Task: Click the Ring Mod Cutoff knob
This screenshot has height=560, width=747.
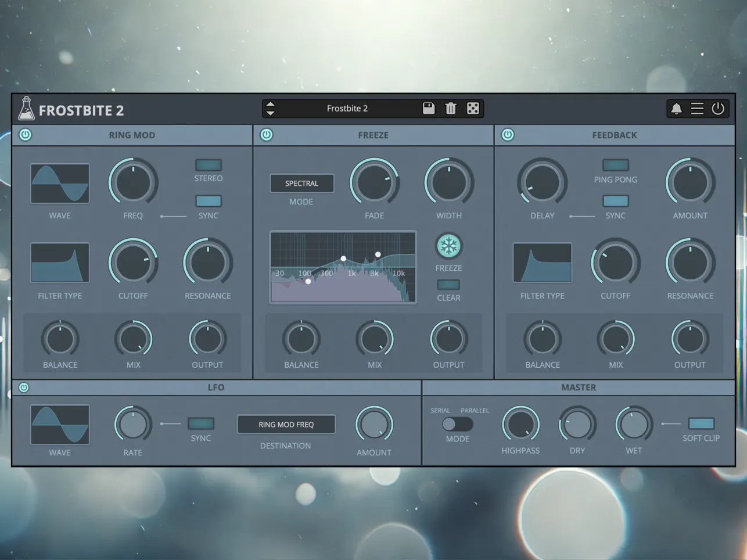Action: pos(133,263)
